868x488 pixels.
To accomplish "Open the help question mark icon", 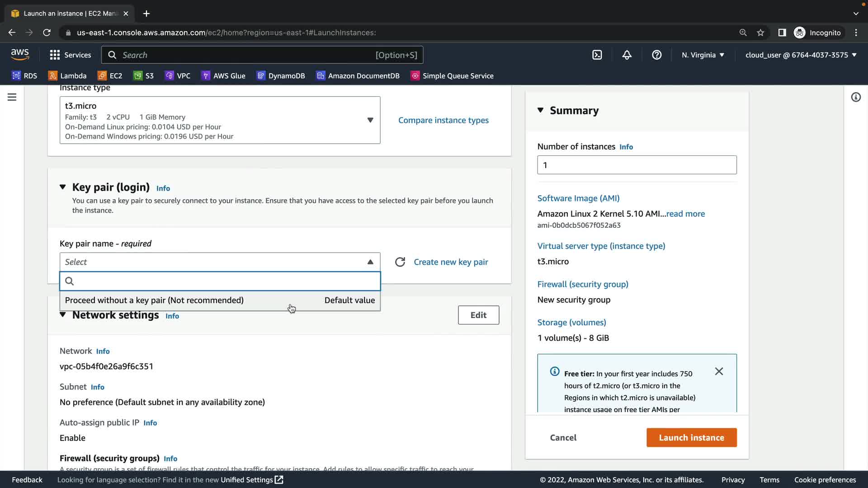I will coord(656,55).
